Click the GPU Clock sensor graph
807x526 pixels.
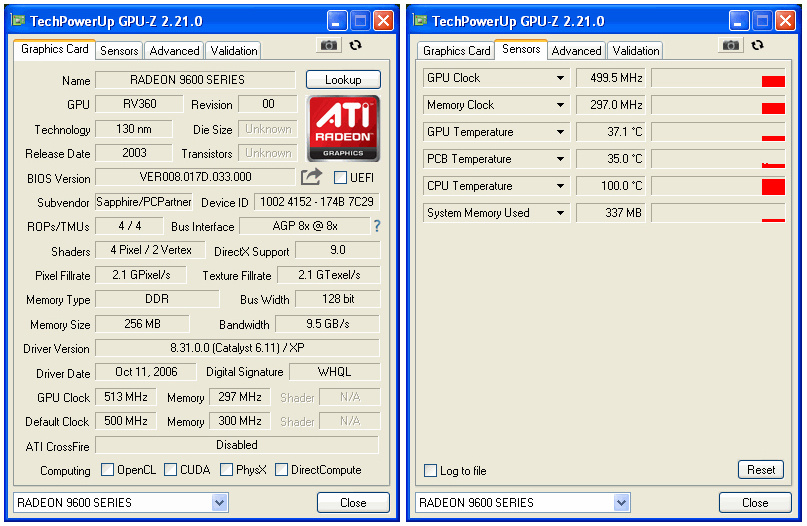click(x=718, y=78)
